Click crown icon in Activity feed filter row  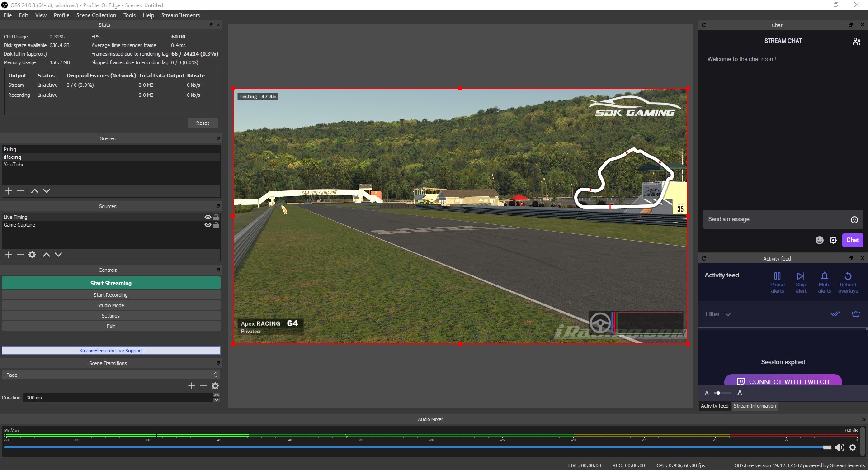pos(856,314)
